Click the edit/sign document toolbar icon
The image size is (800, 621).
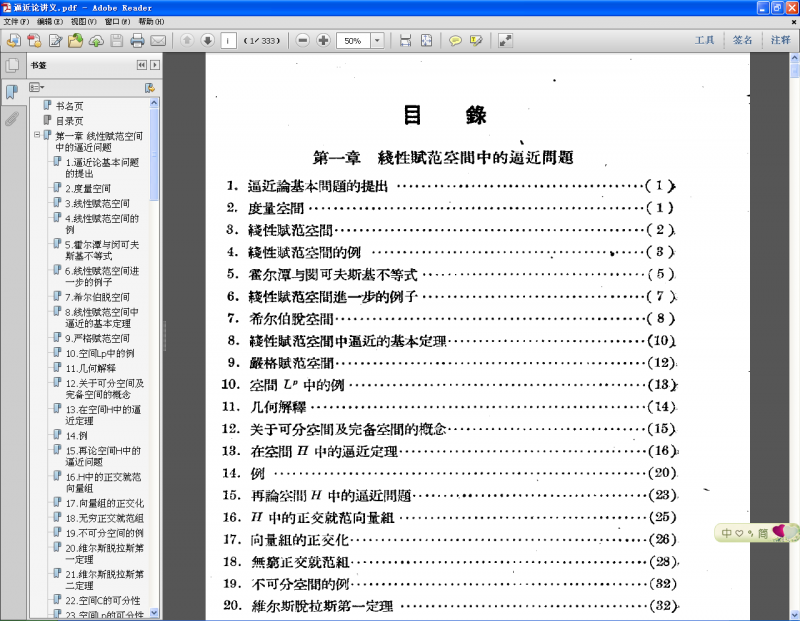coord(55,40)
